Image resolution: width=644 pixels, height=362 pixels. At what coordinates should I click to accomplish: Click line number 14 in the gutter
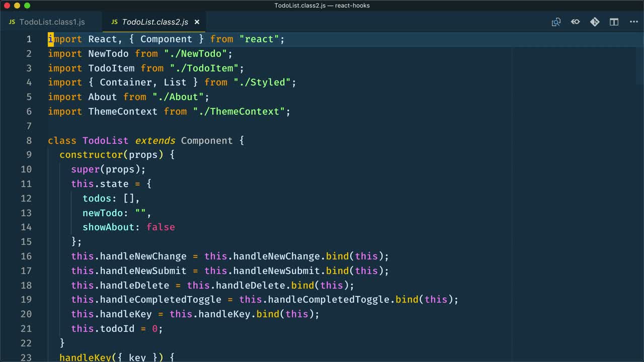point(26,227)
